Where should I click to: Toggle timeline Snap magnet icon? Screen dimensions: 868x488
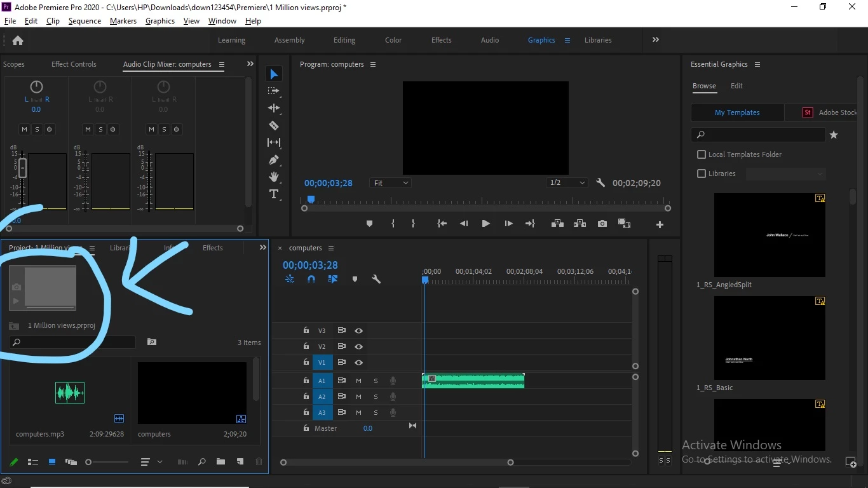click(311, 279)
